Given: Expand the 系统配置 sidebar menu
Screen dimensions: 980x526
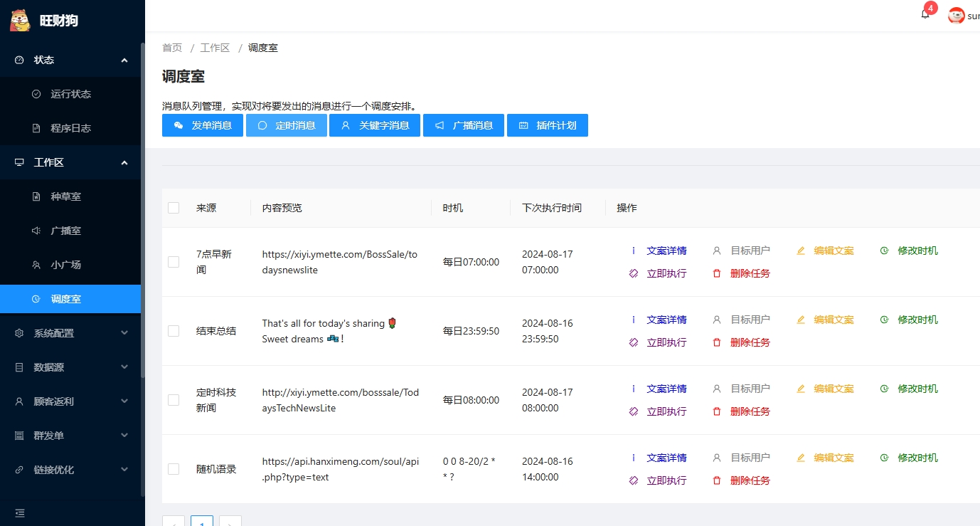Looking at the screenshot, I should [71, 333].
